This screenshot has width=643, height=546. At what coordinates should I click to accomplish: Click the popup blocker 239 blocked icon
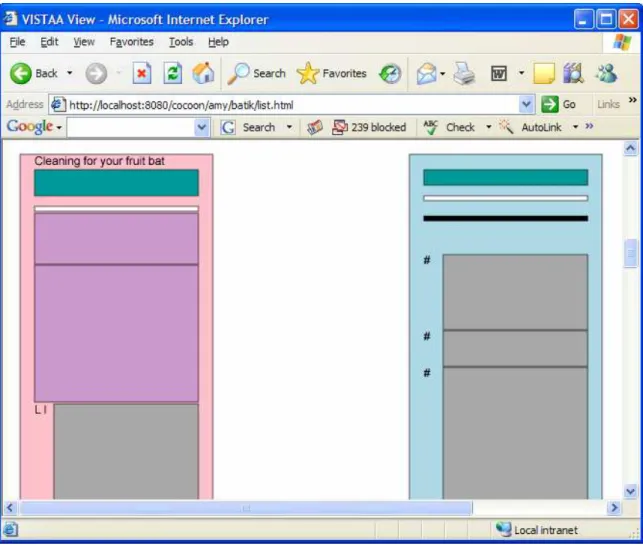(340, 128)
